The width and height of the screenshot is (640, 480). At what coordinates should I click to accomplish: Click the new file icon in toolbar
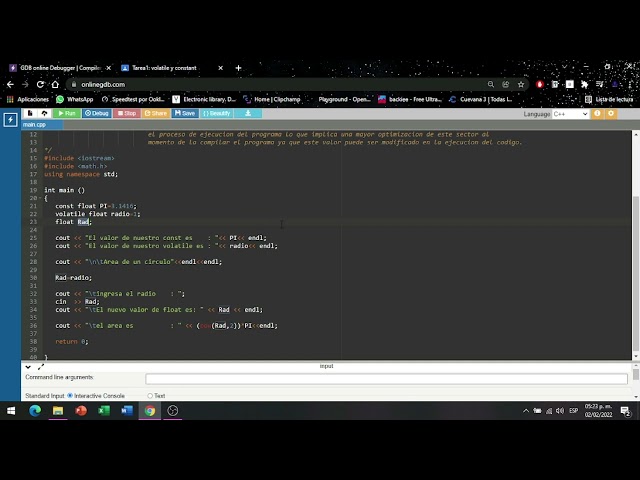(30, 113)
